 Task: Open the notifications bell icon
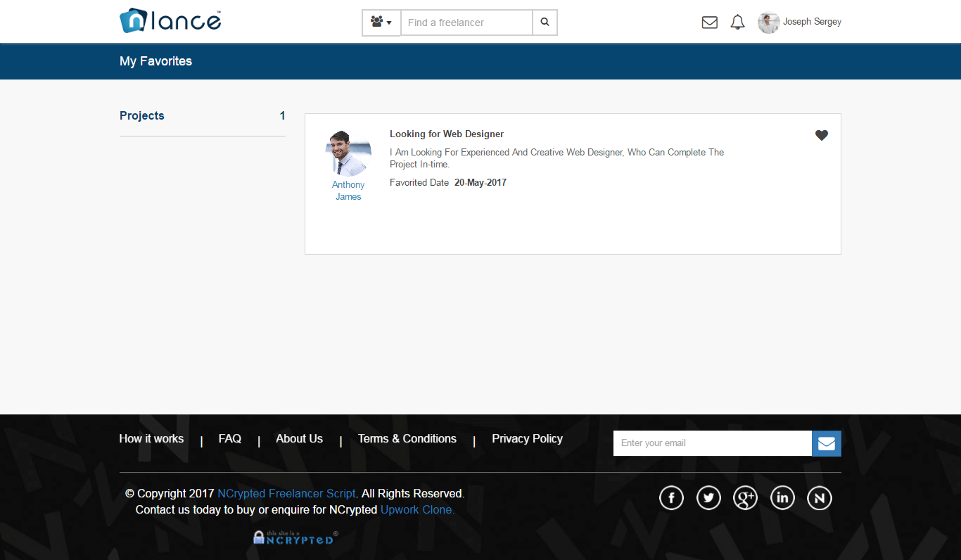(x=737, y=23)
